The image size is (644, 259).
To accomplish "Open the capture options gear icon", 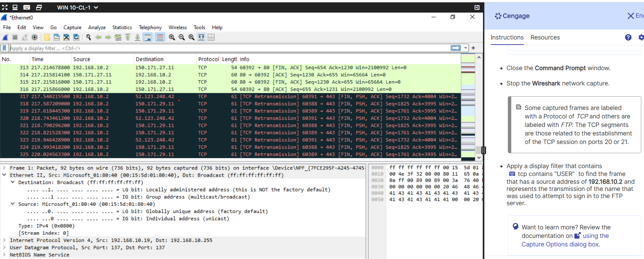I will click(x=34, y=37).
